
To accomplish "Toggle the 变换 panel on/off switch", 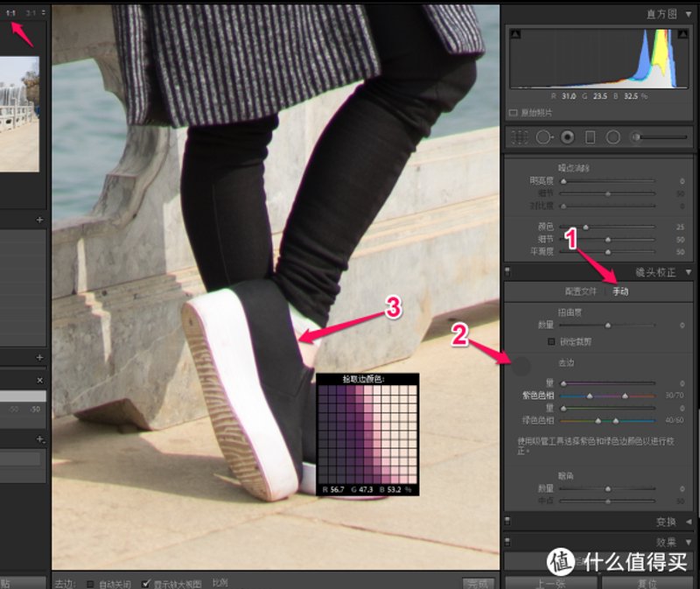I will point(507,521).
